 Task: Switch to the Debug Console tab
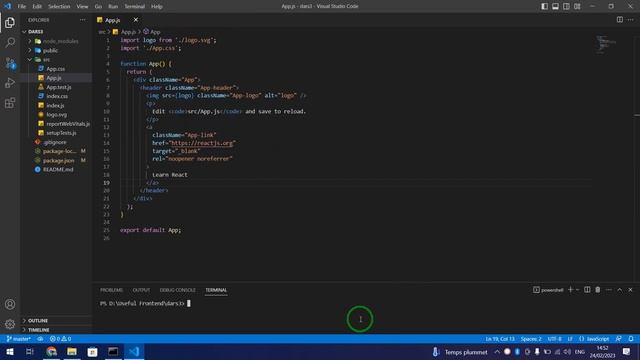click(x=178, y=290)
